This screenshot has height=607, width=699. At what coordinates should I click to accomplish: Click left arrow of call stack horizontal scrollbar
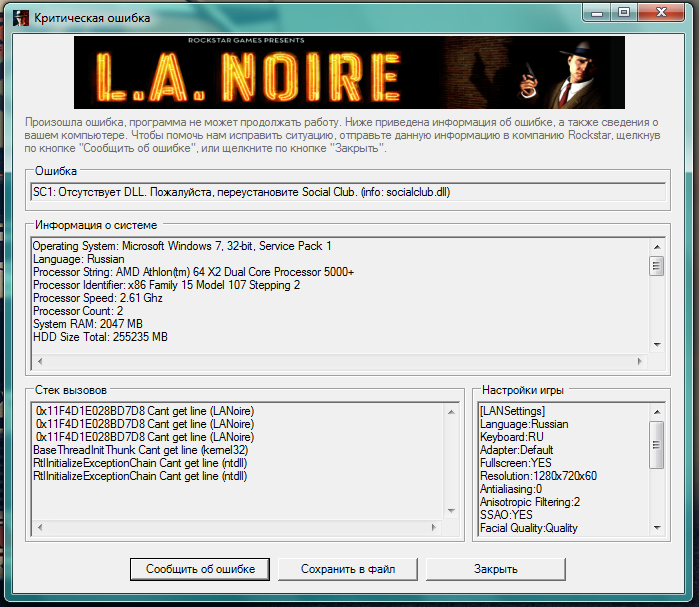coord(40,528)
